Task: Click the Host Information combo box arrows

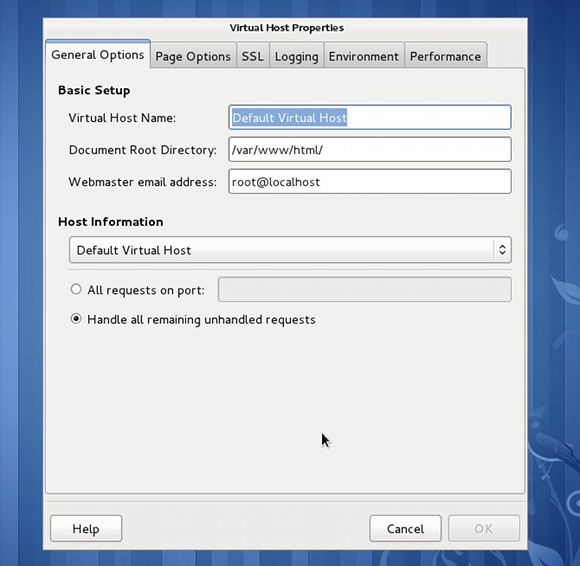Action: coord(502,250)
